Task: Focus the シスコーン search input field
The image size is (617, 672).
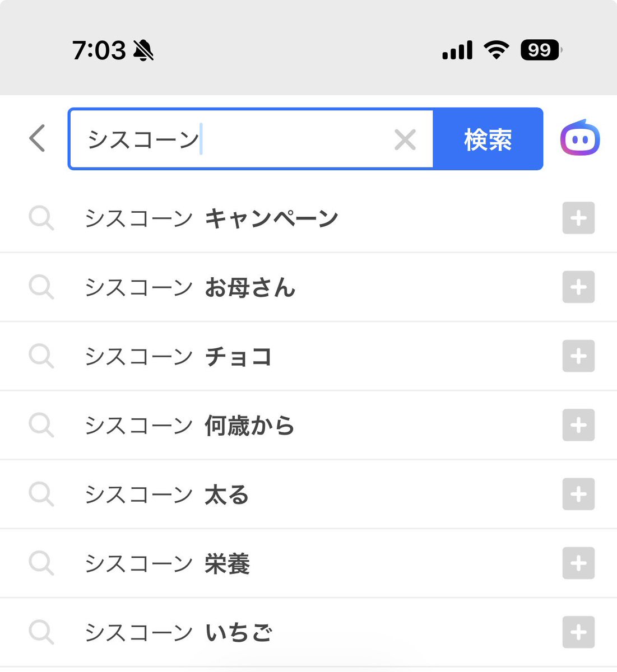Action: (x=250, y=139)
